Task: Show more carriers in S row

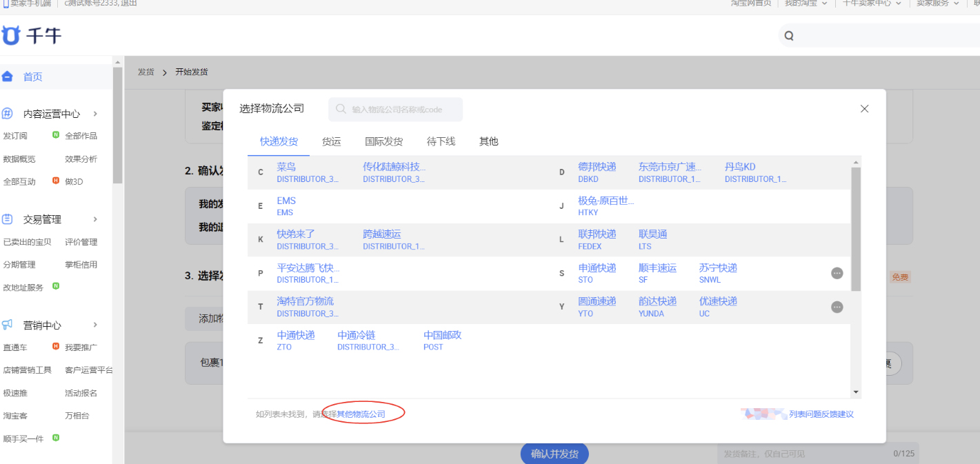Action: point(837,273)
